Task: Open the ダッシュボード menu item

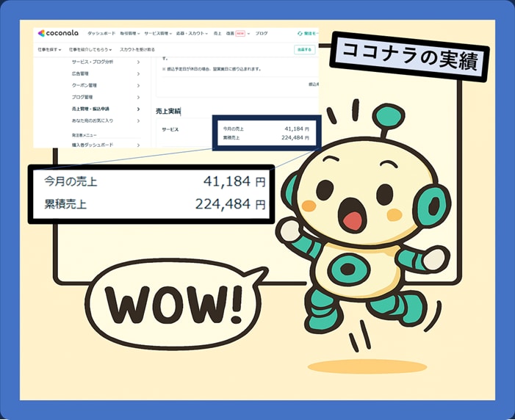Action: 101,34
